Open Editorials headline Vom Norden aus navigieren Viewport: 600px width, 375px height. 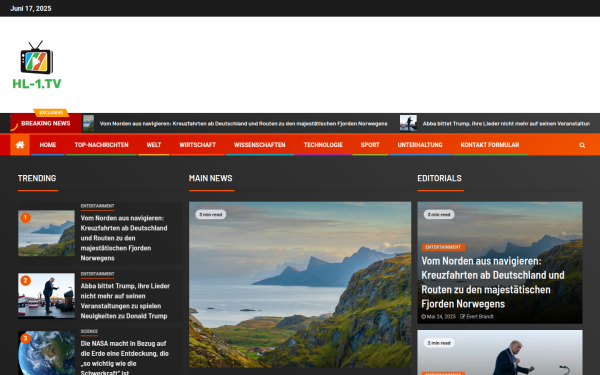point(493,282)
